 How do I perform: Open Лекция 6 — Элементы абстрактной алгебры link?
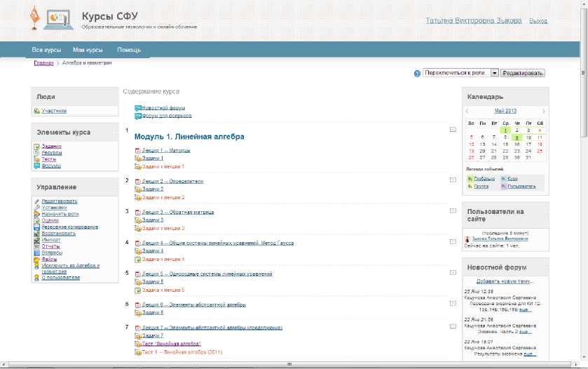point(194,304)
